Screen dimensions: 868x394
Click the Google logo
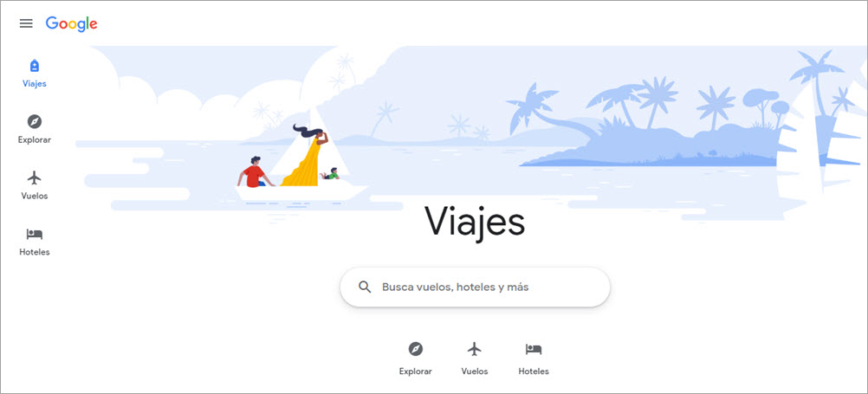point(71,23)
